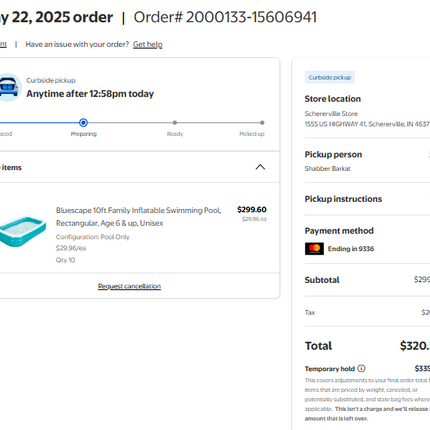Click the Pickup person heading
The height and width of the screenshot is (430, 430).
click(333, 154)
